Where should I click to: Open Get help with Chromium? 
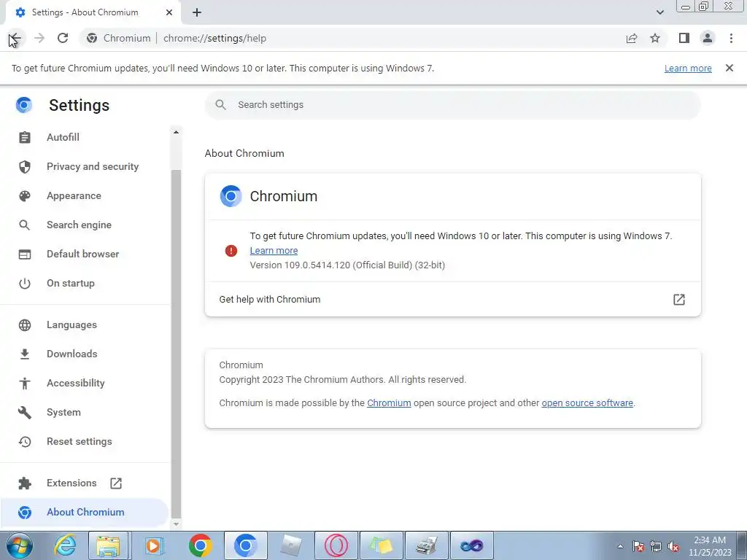point(452,299)
